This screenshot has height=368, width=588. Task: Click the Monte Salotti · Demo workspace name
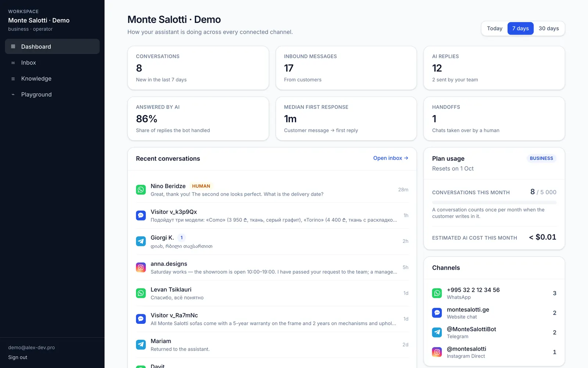39,20
